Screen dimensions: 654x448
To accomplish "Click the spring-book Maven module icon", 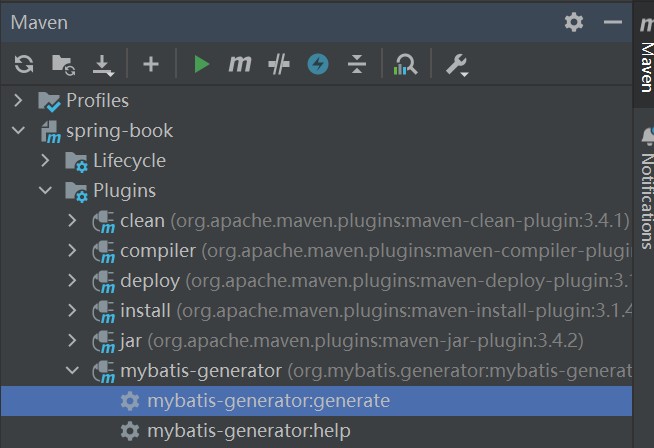I will 50,132.
